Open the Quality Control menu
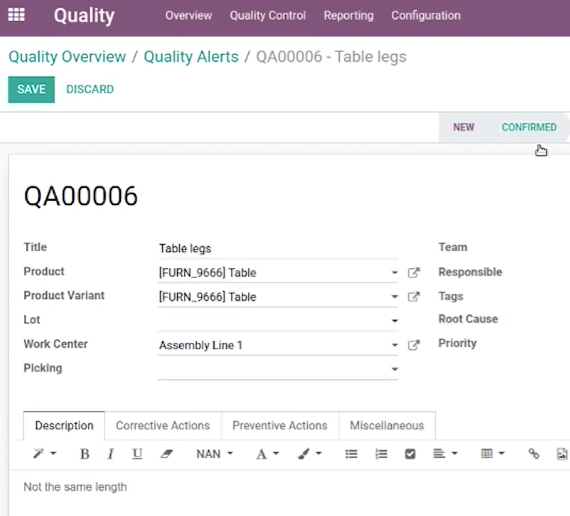570x516 pixels. click(268, 16)
